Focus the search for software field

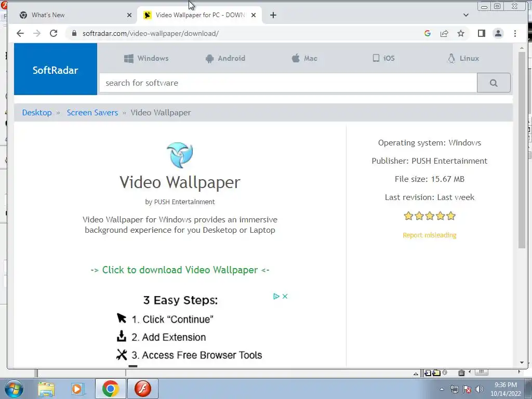tap(288, 83)
